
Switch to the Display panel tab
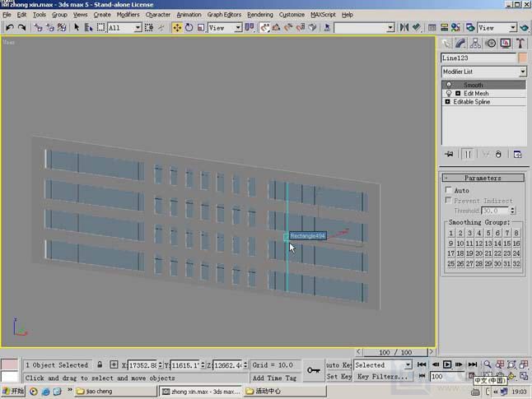[506, 44]
